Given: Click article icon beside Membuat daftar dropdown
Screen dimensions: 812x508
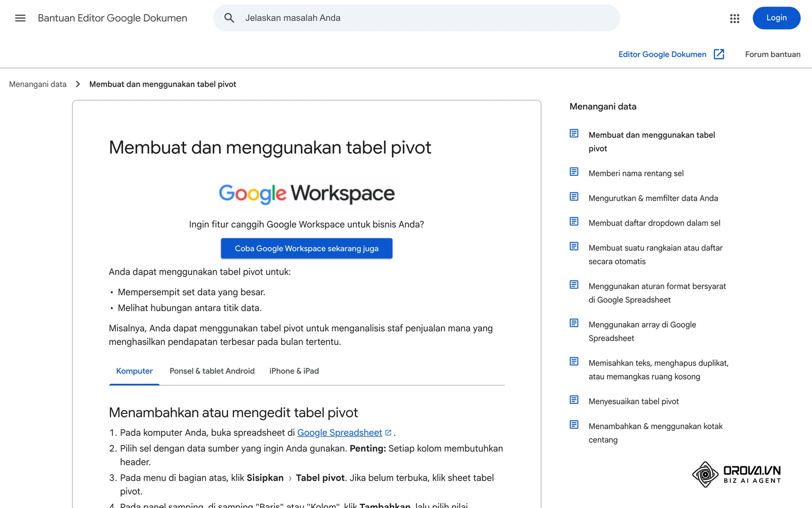Looking at the screenshot, I should (x=574, y=221).
